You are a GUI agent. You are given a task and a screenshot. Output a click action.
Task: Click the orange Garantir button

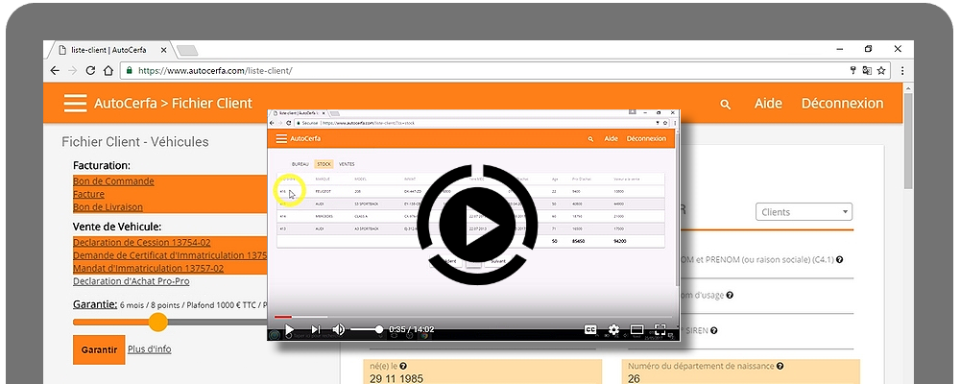tap(99, 350)
